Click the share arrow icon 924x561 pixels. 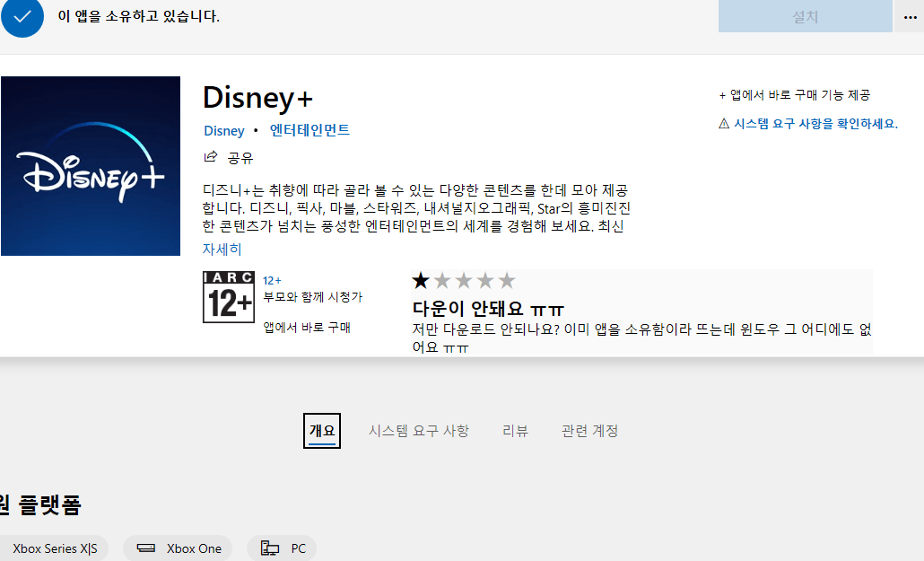[x=211, y=156]
